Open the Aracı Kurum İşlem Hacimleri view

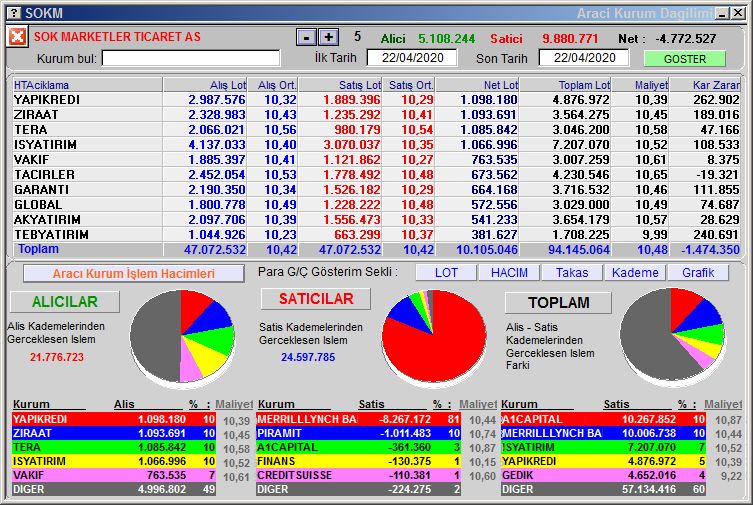(134, 274)
